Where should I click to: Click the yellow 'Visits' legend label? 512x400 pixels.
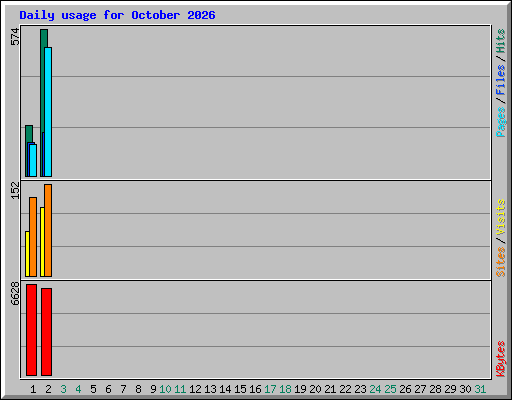point(501,218)
